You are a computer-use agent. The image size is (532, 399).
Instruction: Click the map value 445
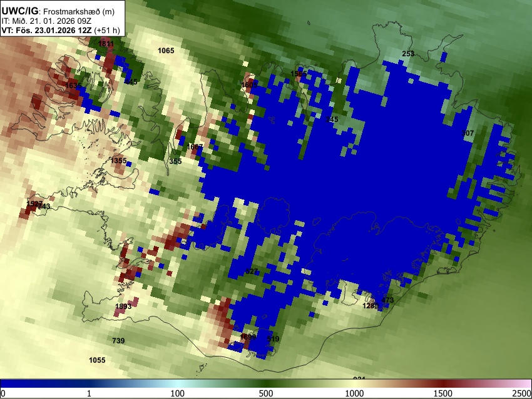tap(131, 82)
